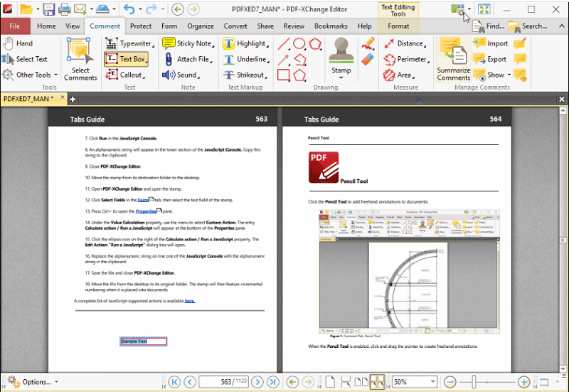
Task: Select the Hand tool
Action: pos(18,43)
